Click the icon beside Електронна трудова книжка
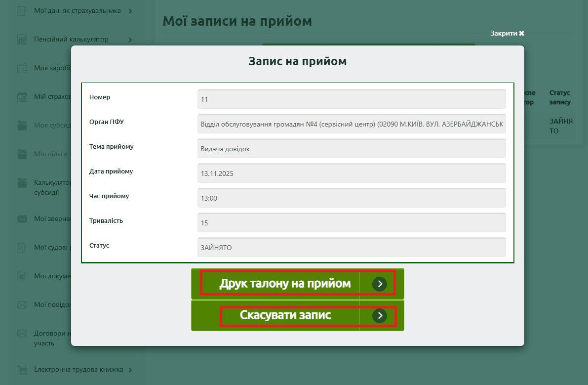This screenshot has height=385, width=588. pyautogui.click(x=22, y=370)
